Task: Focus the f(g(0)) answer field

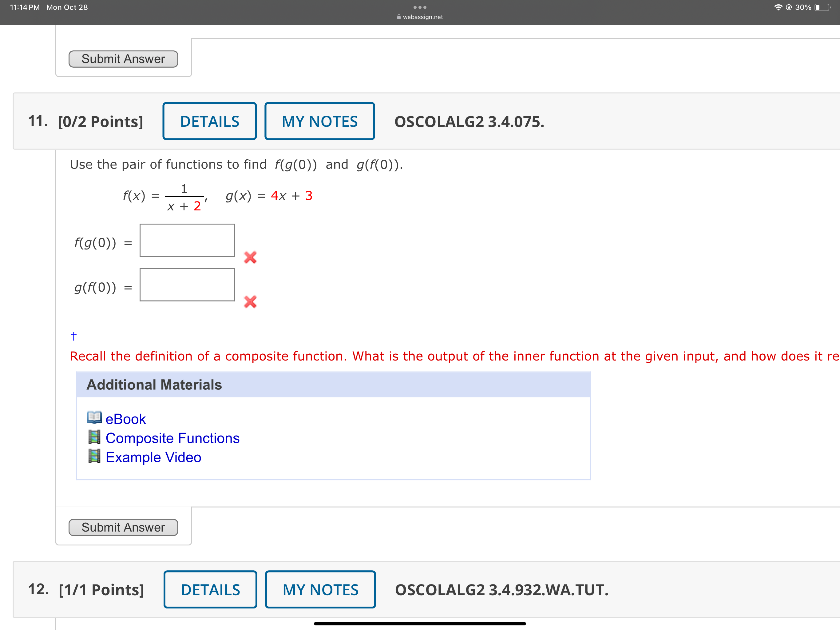Action: pos(187,240)
